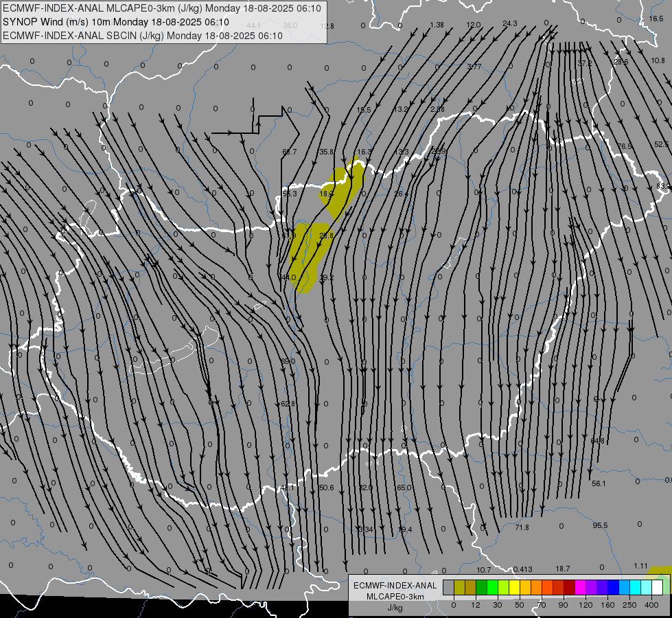This screenshot has height=618, width=672.
Task: Click the legend scale label 120
Action: point(586,605)
